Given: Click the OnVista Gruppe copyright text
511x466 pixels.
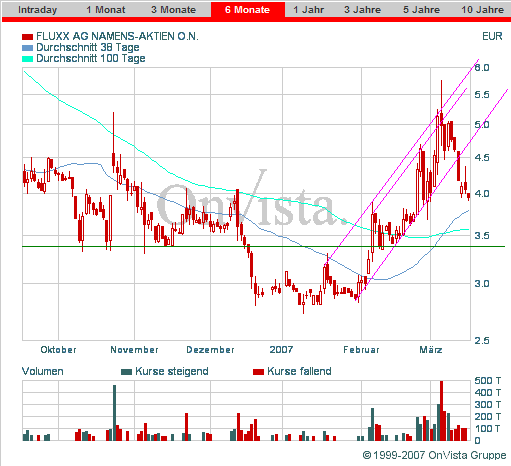Looking at the screenshot, I should coord(434,455).
